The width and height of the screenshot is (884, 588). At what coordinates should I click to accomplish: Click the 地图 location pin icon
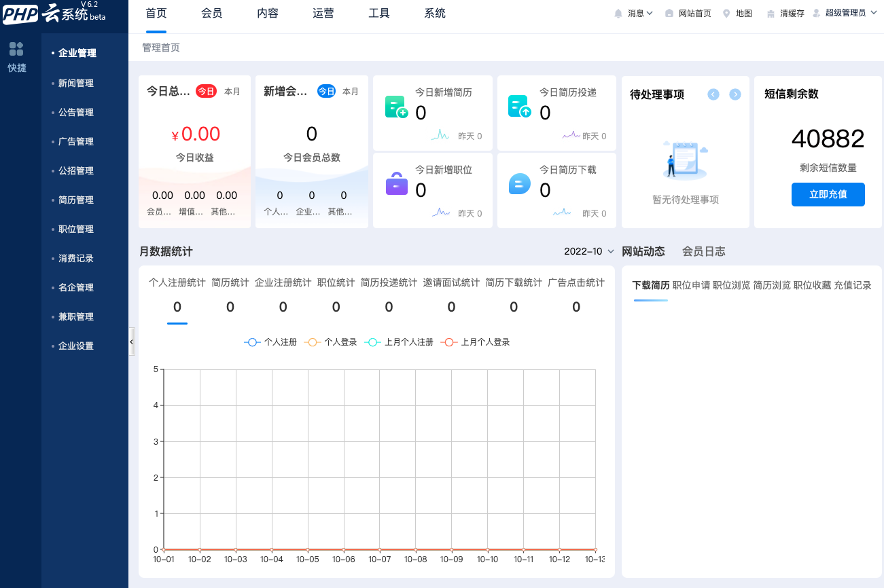pos(726,13)
